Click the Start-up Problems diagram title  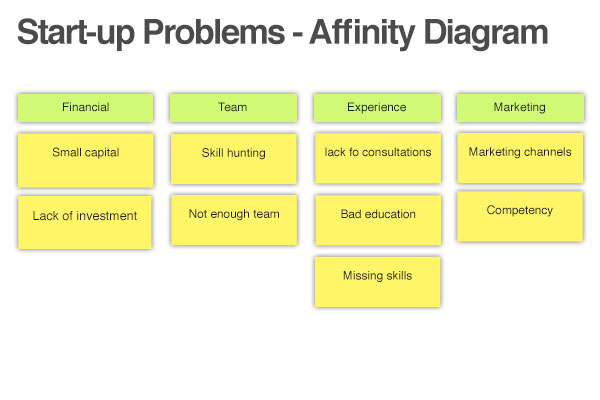point(282,33)
